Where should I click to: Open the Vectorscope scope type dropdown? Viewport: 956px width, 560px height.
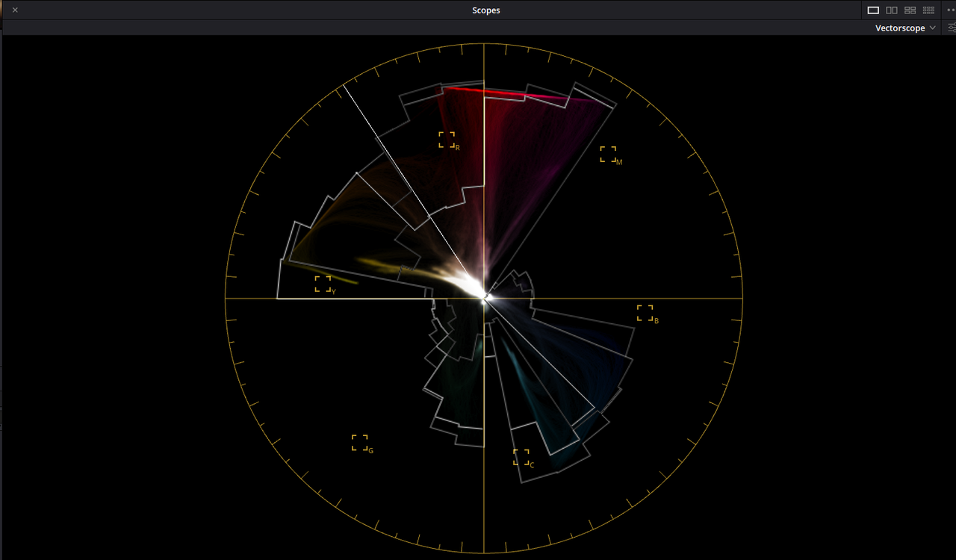905,28
